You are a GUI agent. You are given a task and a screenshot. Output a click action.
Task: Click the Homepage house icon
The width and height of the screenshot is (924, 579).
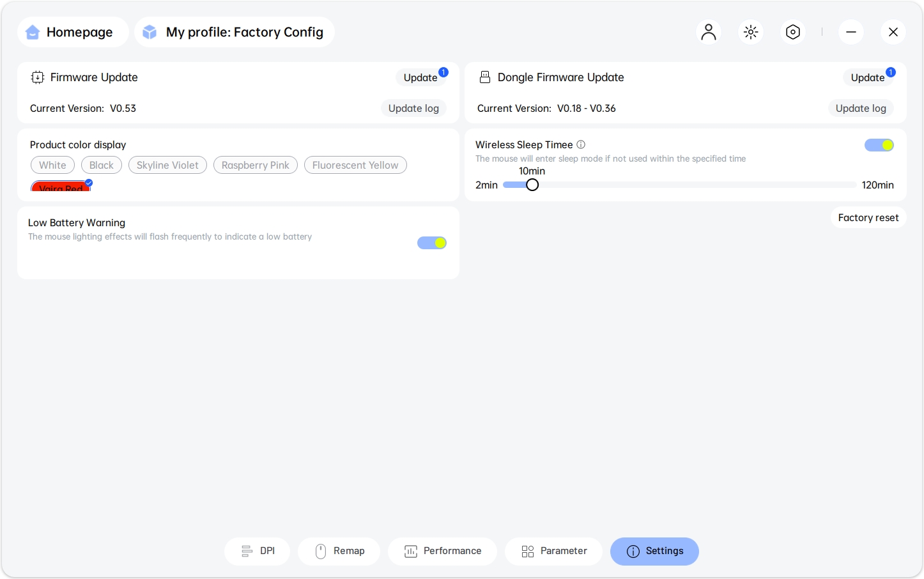click(33, 32)
